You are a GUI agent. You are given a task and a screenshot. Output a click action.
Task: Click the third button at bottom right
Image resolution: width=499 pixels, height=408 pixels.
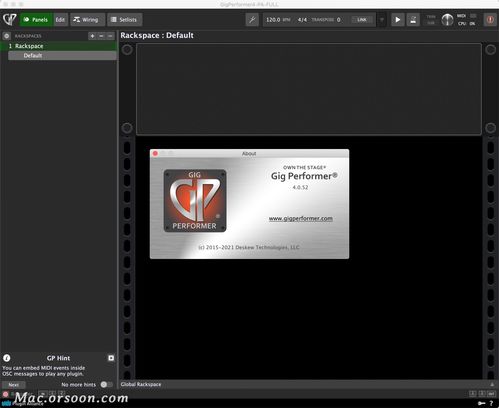491,394
